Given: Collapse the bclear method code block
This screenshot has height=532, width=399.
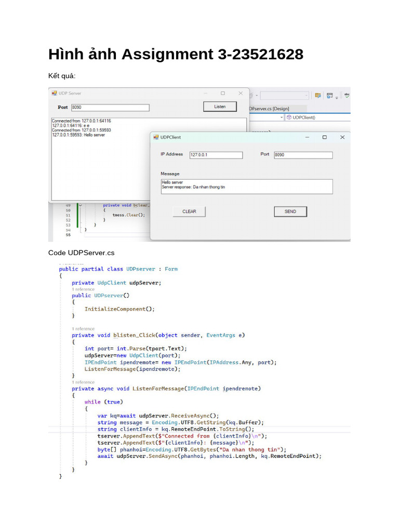Looking at the screenshot, I should click(80, 205).
